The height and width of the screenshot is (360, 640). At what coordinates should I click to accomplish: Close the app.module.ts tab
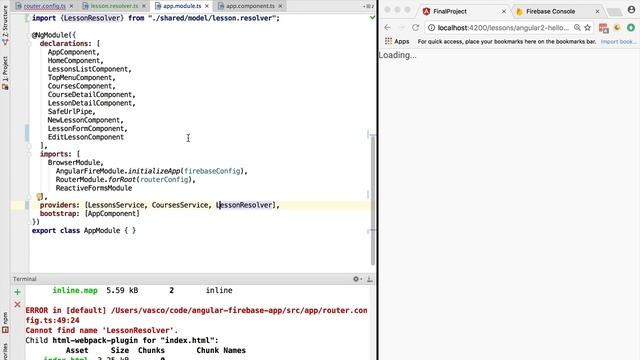pyautogui.click(x=207, y=6)
